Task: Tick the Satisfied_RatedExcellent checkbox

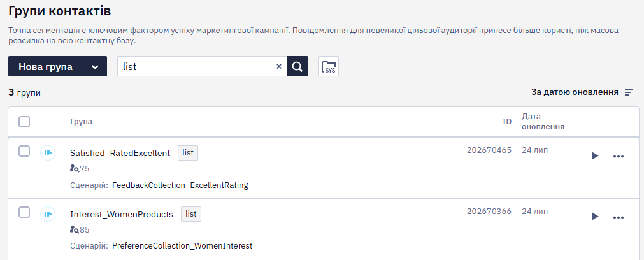Action: pyautogui.click(x=24, y=151)
